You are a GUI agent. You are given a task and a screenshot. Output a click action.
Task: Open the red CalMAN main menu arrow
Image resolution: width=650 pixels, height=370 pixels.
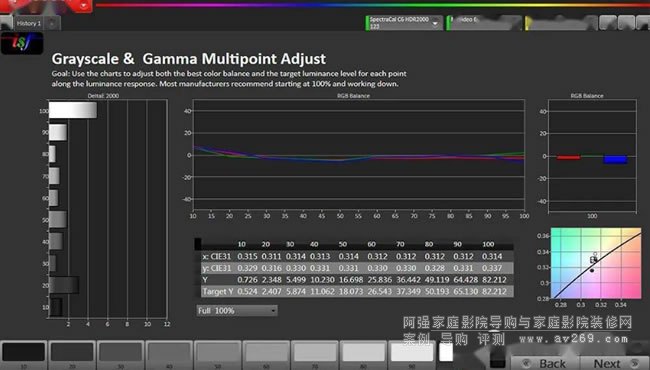[84, 6]
